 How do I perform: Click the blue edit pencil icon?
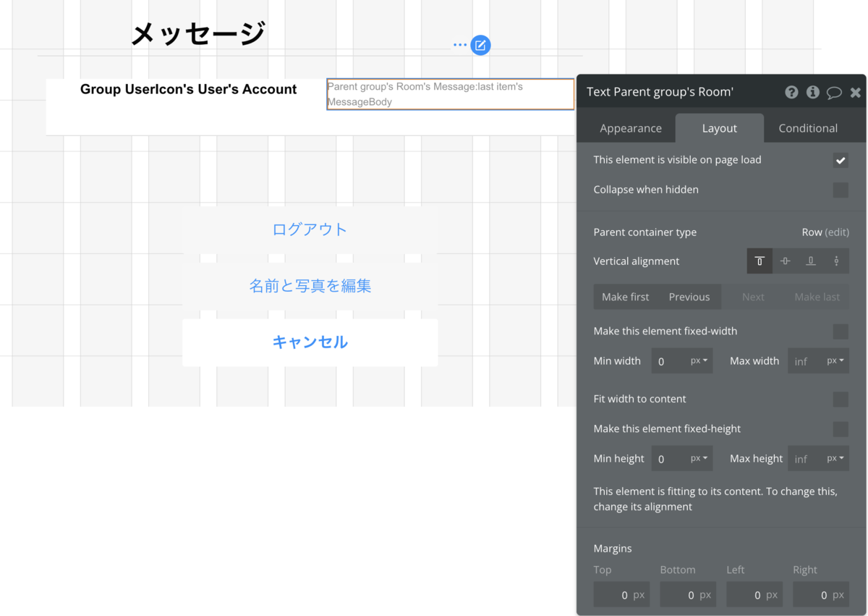480,45
